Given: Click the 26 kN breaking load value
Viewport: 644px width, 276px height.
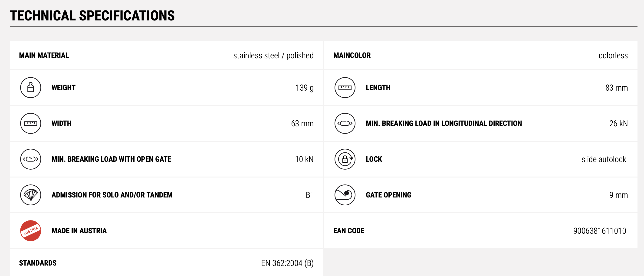Looking at the screenshot, I should 618,124.
